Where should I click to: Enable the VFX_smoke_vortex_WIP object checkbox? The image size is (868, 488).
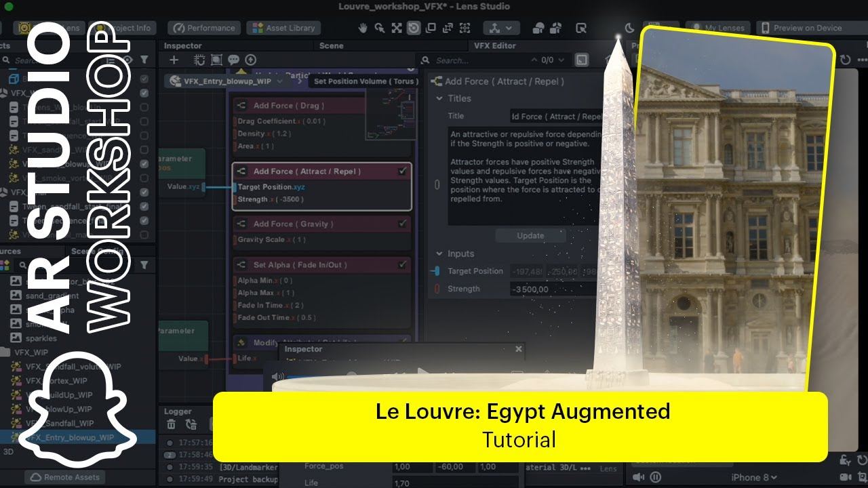pos(144,178)
